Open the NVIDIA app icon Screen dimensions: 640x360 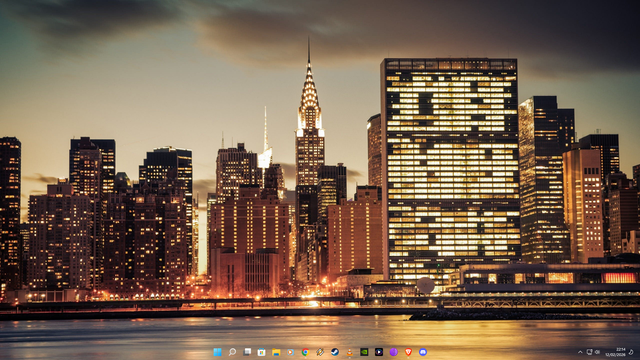coord(364,352)
